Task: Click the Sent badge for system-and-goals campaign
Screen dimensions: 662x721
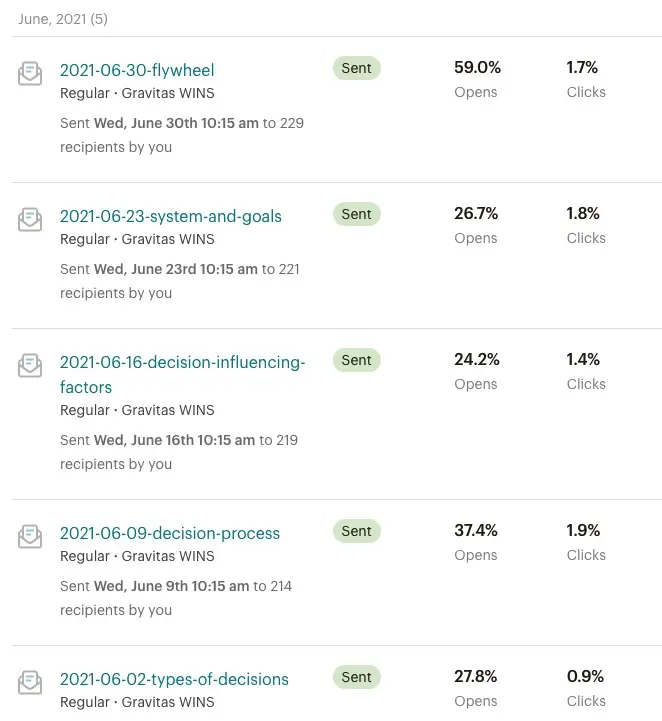Action: point(357,214)
